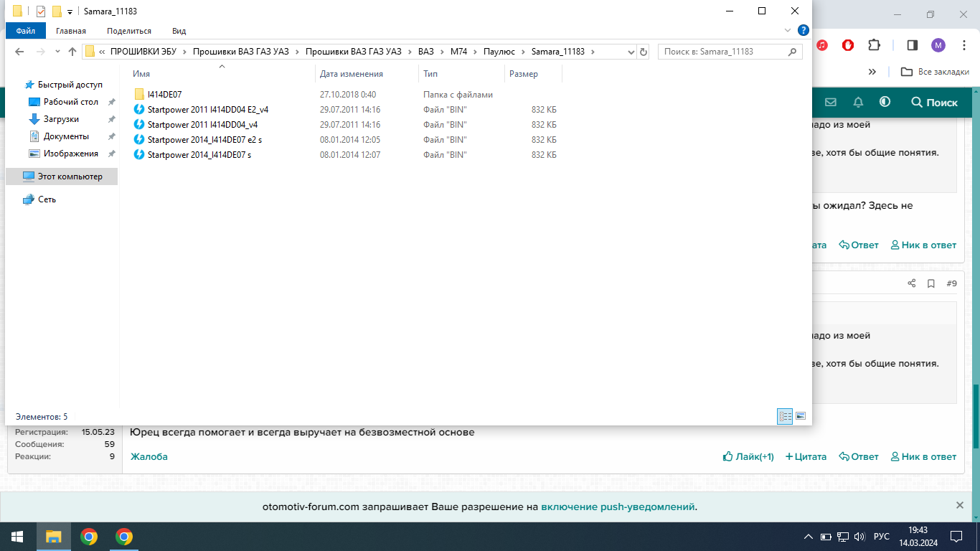Viewport: 980px width, 551px height.
Task: Click the Up directory arrow button
Action: click(x=72, y=52)
